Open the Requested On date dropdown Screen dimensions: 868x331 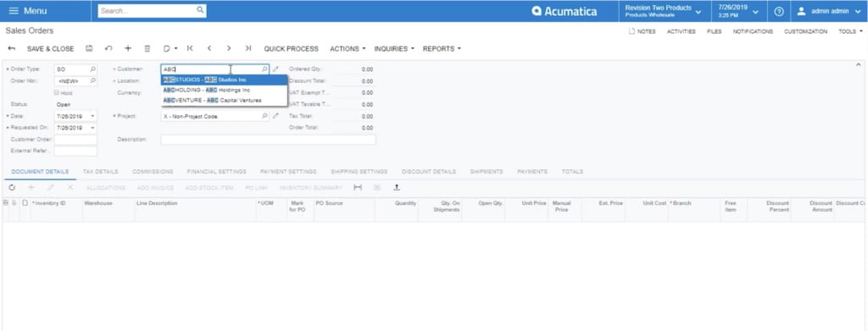[92, 128]
